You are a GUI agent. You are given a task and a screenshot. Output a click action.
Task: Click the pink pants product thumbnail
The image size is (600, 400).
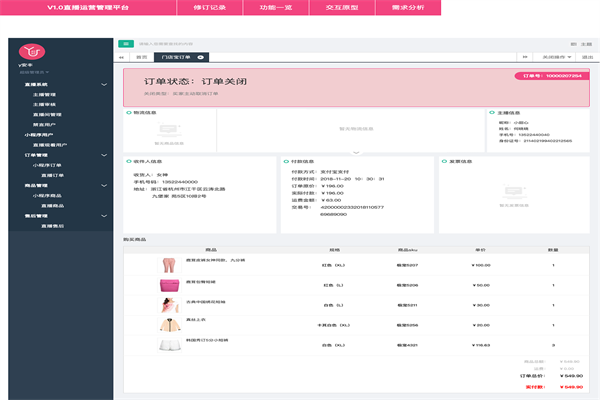(x=169, y=265)
